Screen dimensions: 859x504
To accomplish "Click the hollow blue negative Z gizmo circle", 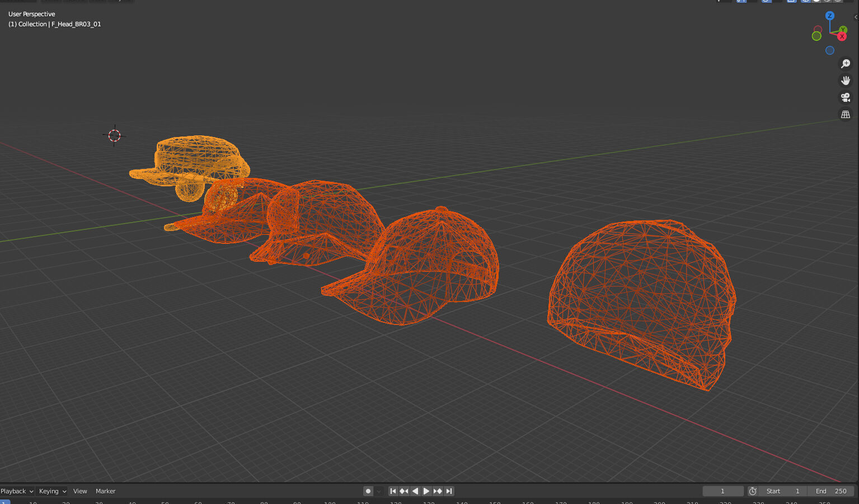I will click(x=830, y=50).
